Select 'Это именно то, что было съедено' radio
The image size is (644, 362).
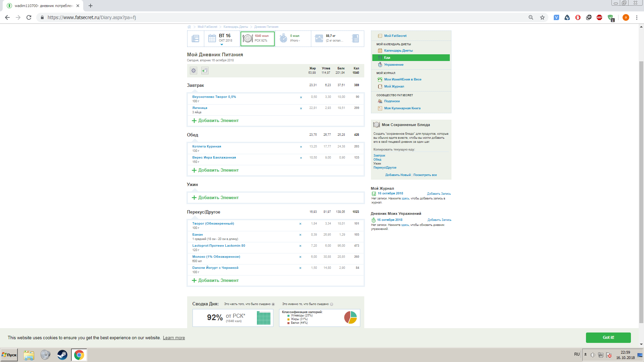[331, 304]
